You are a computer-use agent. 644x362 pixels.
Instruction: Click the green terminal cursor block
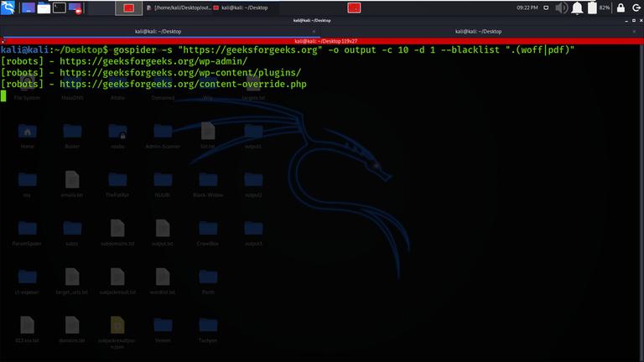coord(3,96)
